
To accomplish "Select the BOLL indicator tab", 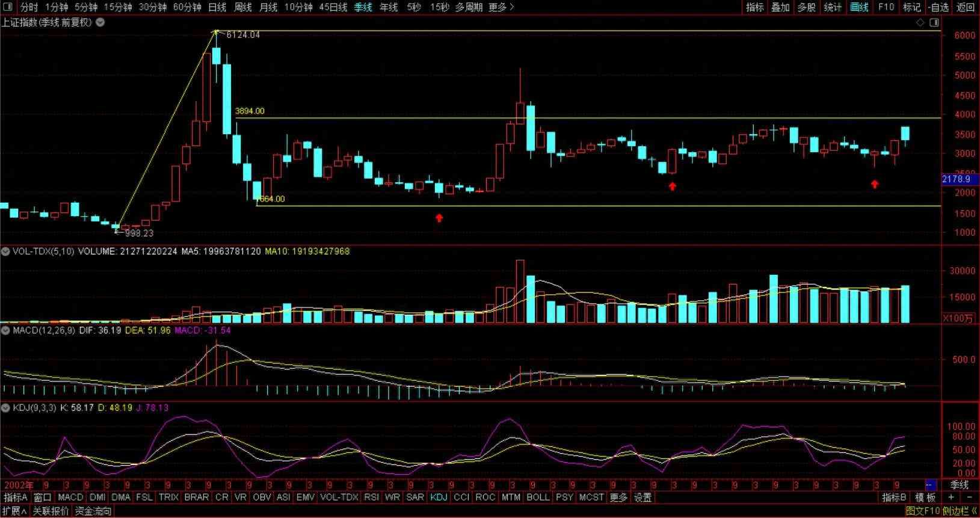I will [537, 498].
